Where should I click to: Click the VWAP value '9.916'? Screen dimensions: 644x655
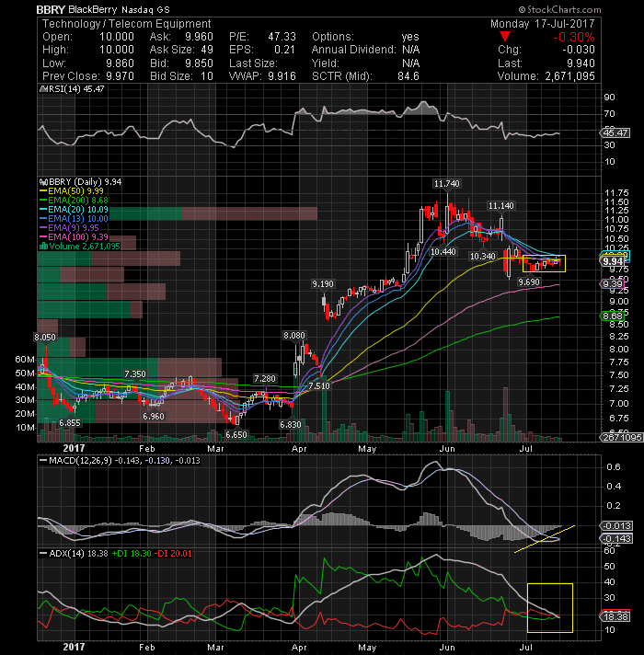click(282, 76)
